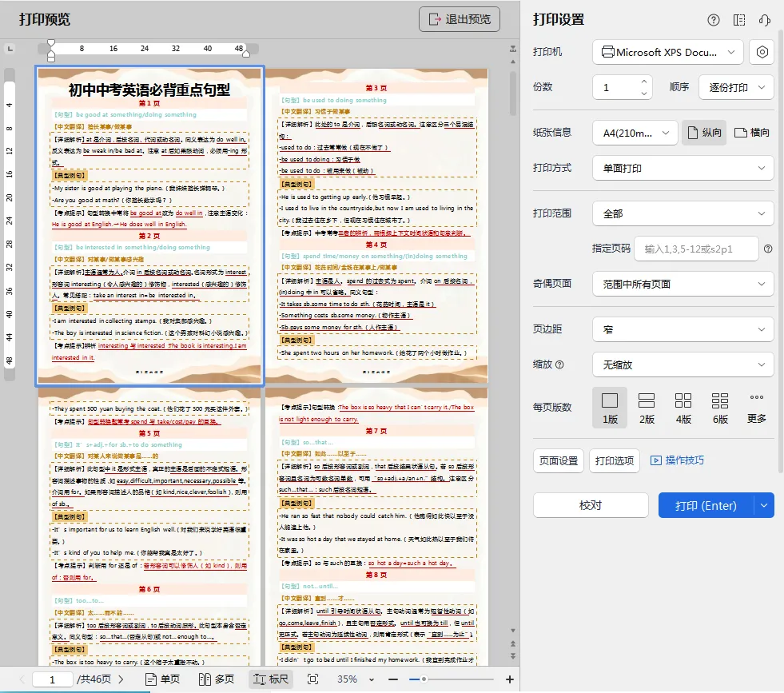Click the scaling info help icon
Viewport: 784px width, 693px height.
(x=560, y=365)
